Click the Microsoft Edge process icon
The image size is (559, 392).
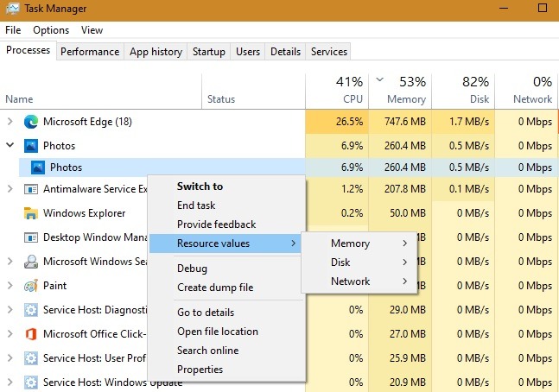[x=31, y=122]
